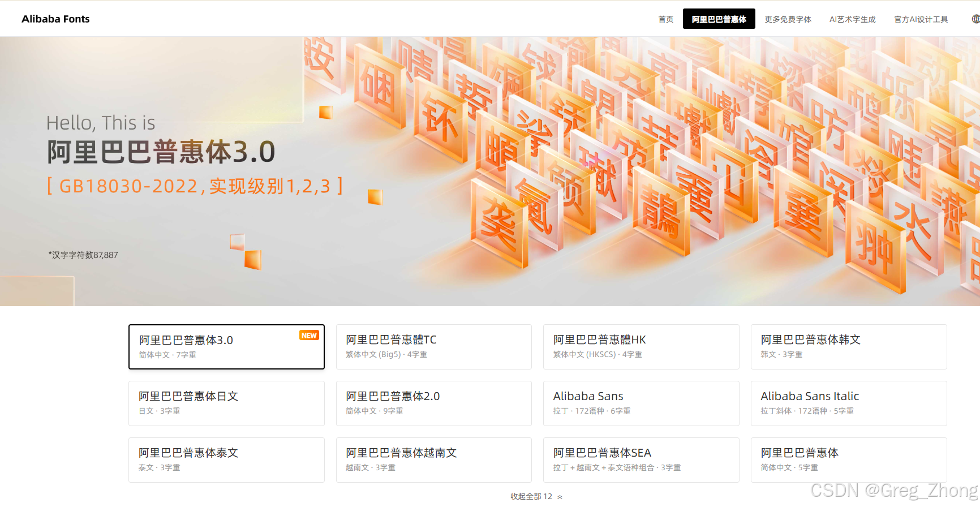Select the 阿里巴巴普惠体3.0 font card

[226, 347]
